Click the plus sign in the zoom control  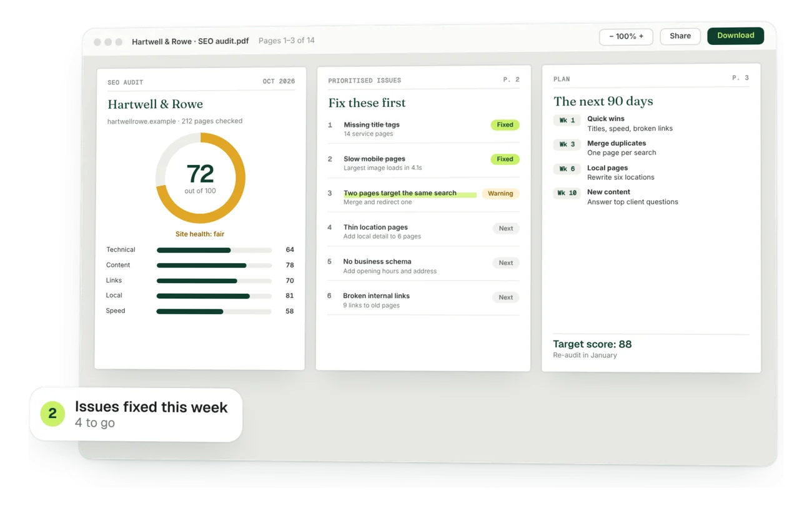pyautogui.click(x=641, y=36)
